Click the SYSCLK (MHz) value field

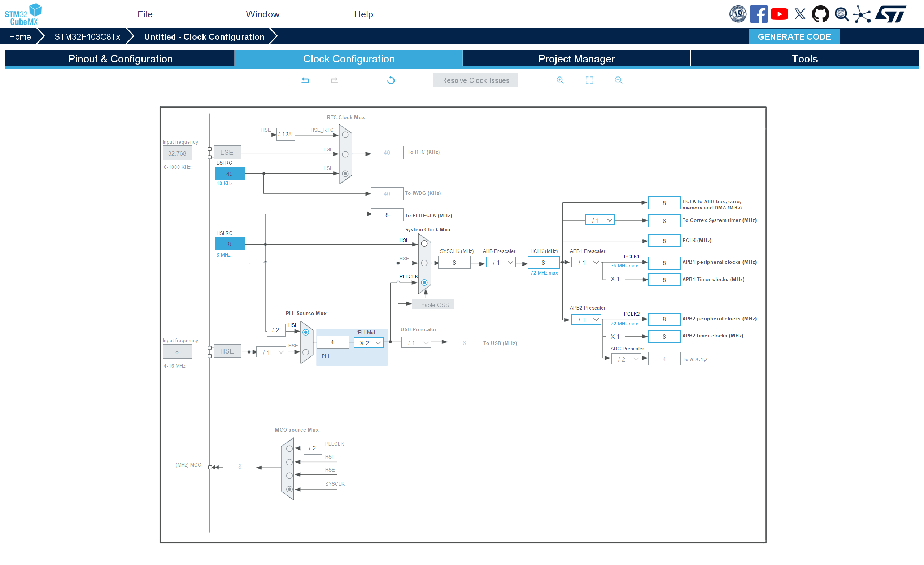pyautogui.click(x=454, y=262)
